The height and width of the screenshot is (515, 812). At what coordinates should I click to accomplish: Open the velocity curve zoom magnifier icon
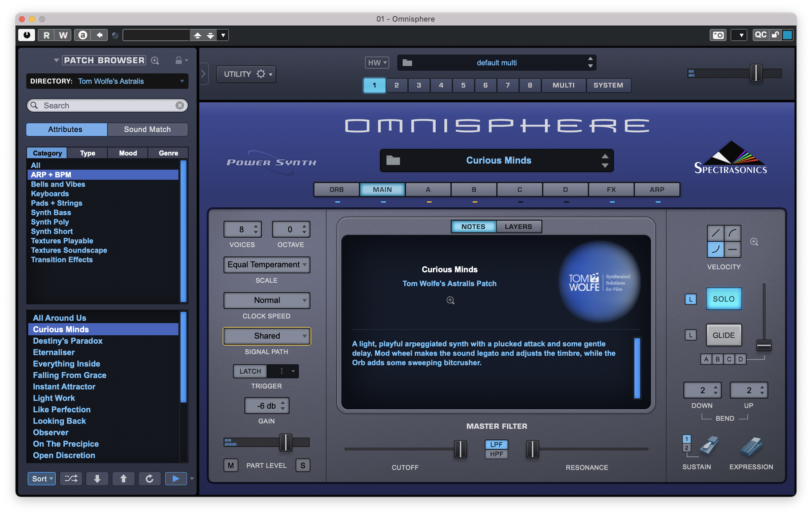(x=754, y=242)
